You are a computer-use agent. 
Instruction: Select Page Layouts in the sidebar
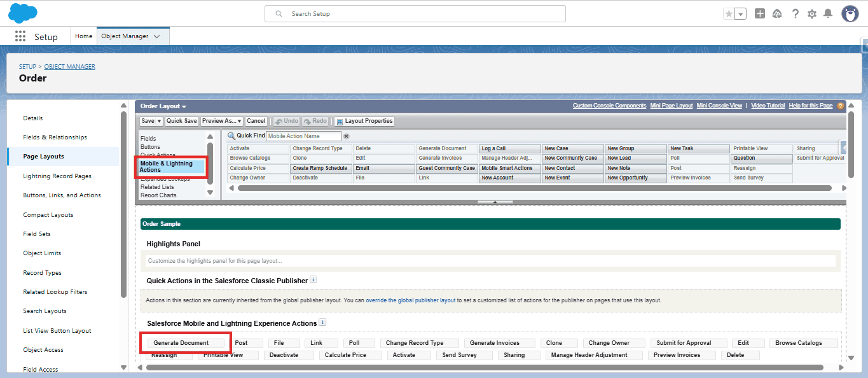tap(43, 157)
